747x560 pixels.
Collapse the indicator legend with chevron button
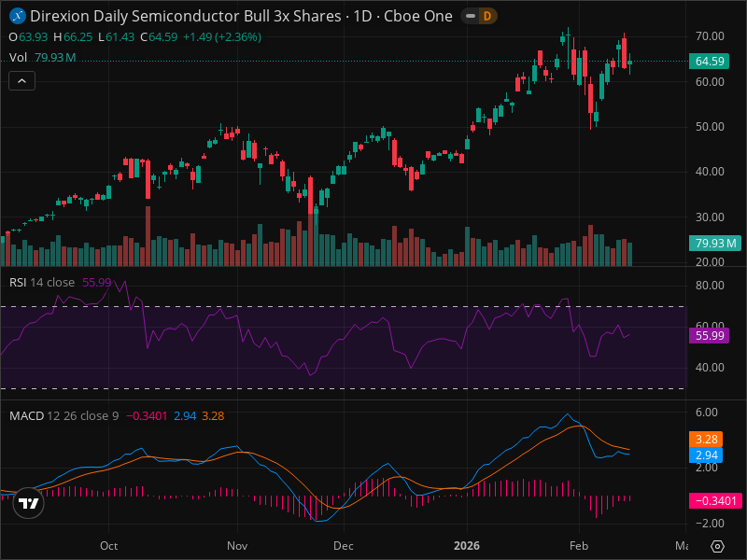(21, 81)
